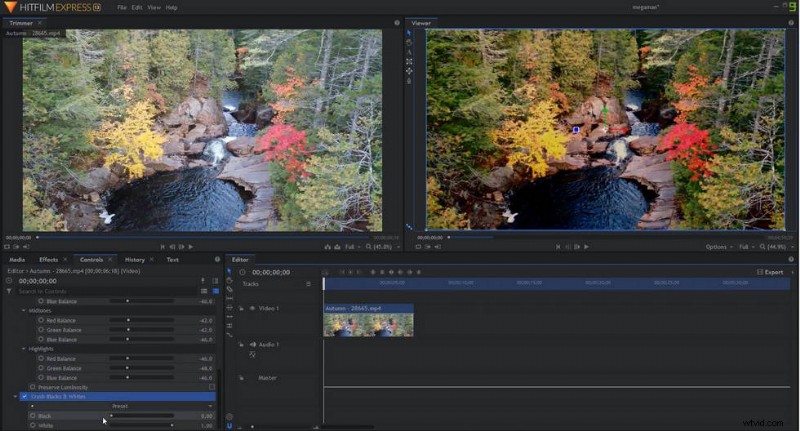The height and width of the screenshot is (431, 800).
Task: Toggle keyframing for Highlights Green Balance
Action: (x=41, y=368)
